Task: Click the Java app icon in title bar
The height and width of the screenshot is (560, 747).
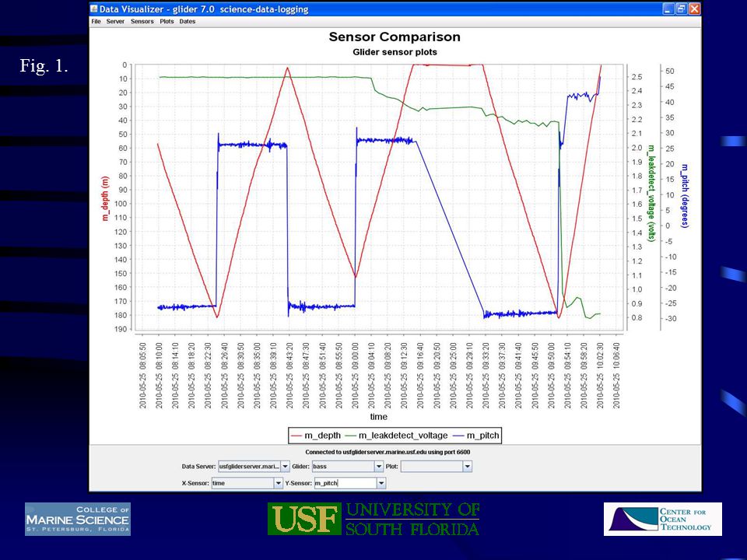Action: pos(94,9)
